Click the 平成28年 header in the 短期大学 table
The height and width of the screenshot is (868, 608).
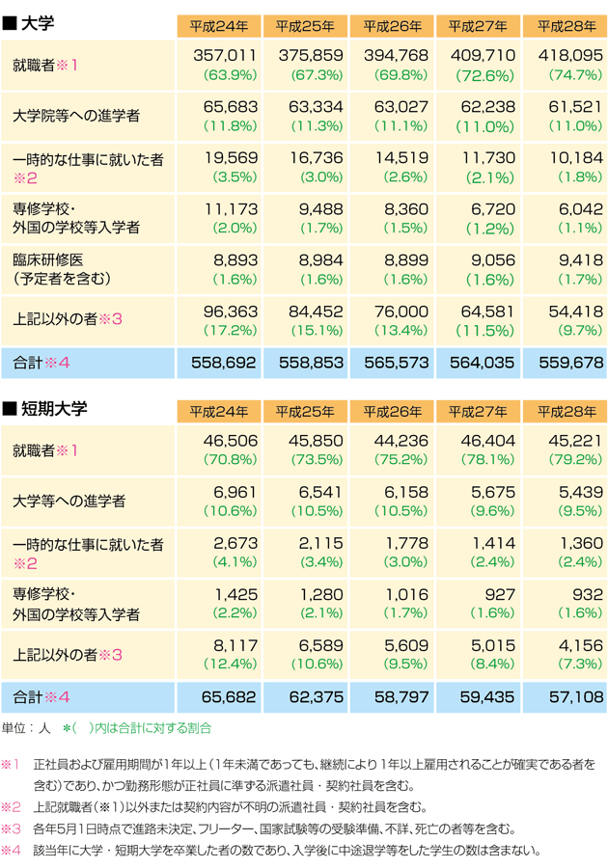(x=566, y=412)
